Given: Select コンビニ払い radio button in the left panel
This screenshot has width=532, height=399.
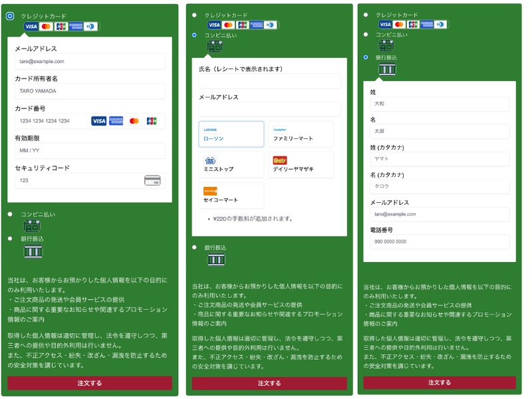Looking at the screenshot, I should click(10, 214).
